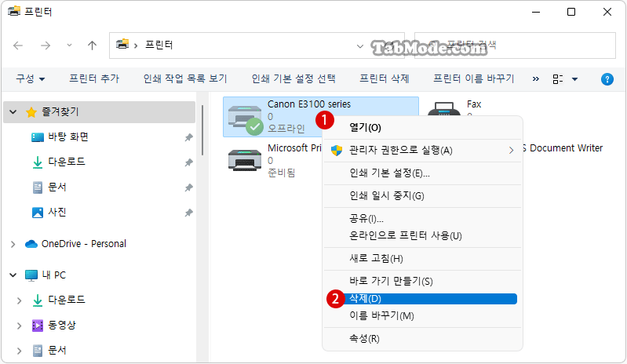Click the OneDrive cloud icon

pos(31,244)
